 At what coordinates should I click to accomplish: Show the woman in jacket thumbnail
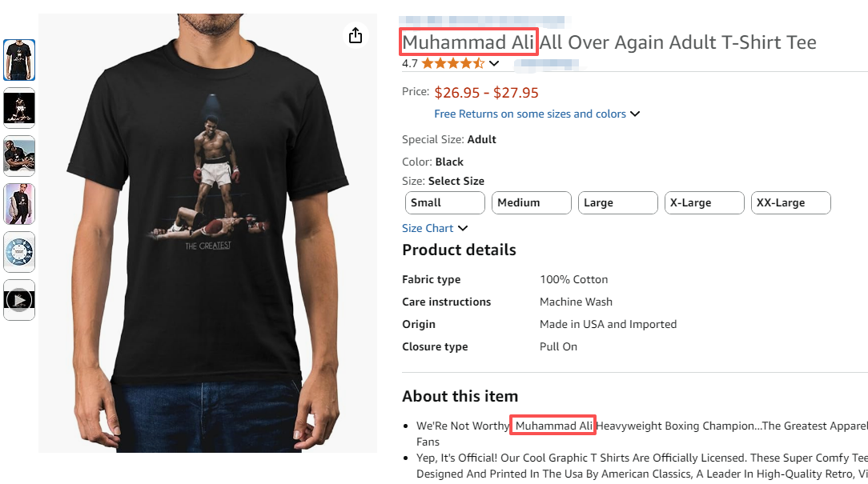click(19, 204)
